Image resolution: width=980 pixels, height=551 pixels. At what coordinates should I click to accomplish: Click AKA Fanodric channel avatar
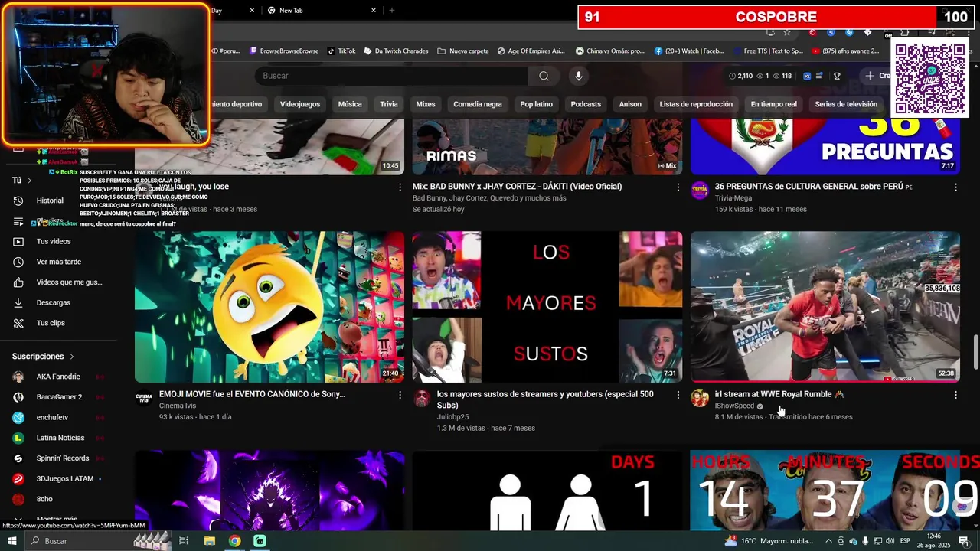click(x=18, y=377)
